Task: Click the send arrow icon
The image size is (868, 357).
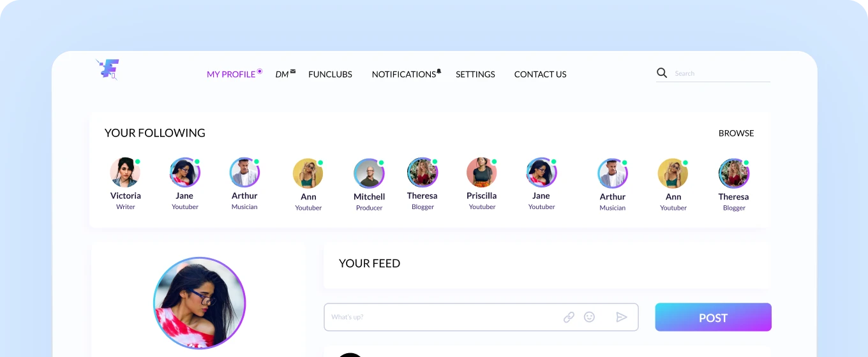Action: 621,317
